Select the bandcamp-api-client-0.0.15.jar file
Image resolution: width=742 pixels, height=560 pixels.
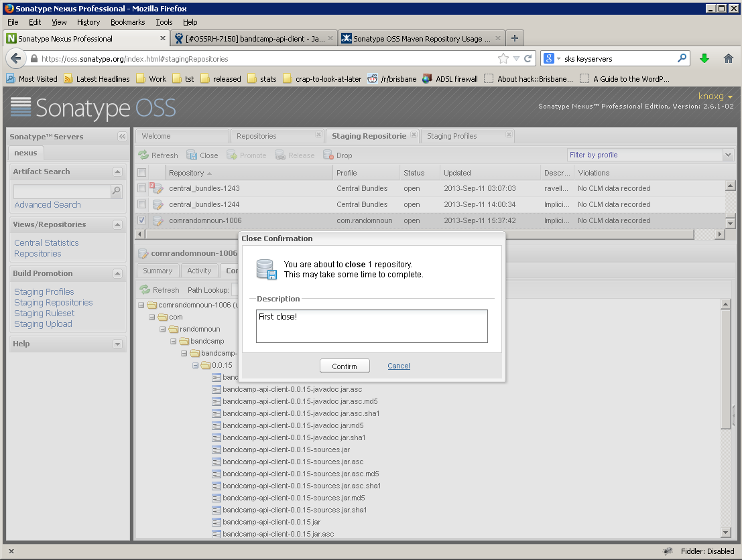coord(271,522)
